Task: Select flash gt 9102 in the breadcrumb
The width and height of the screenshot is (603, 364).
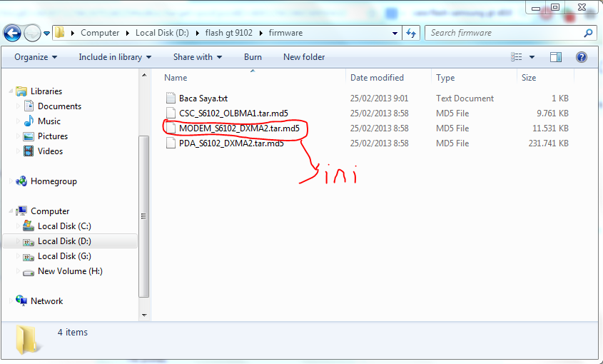Action: coord(229,33)
